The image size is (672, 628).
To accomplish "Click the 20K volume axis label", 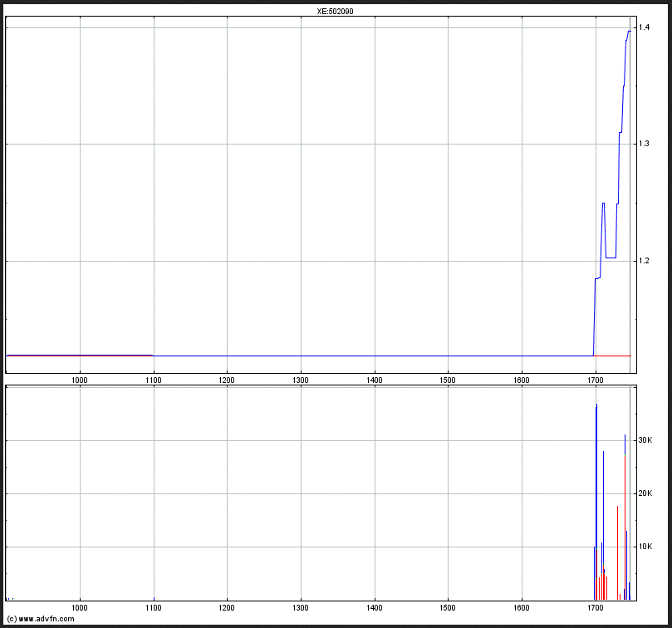I will click(x=645, y=493).
